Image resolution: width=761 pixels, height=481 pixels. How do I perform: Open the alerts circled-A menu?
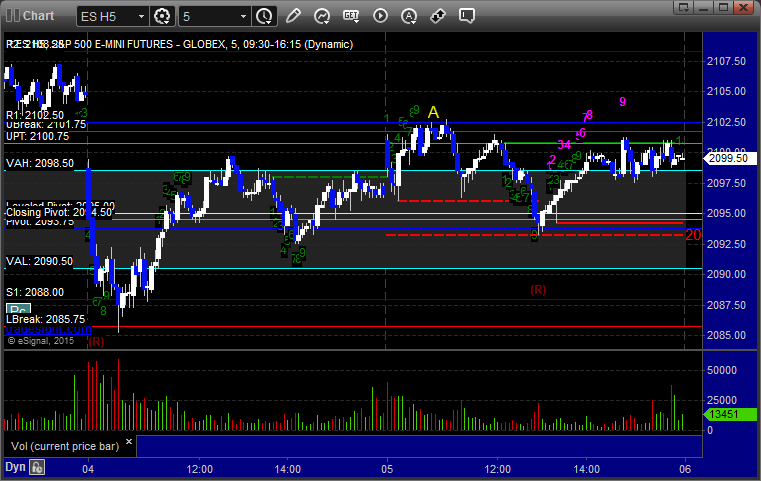(x=409, y=16)
